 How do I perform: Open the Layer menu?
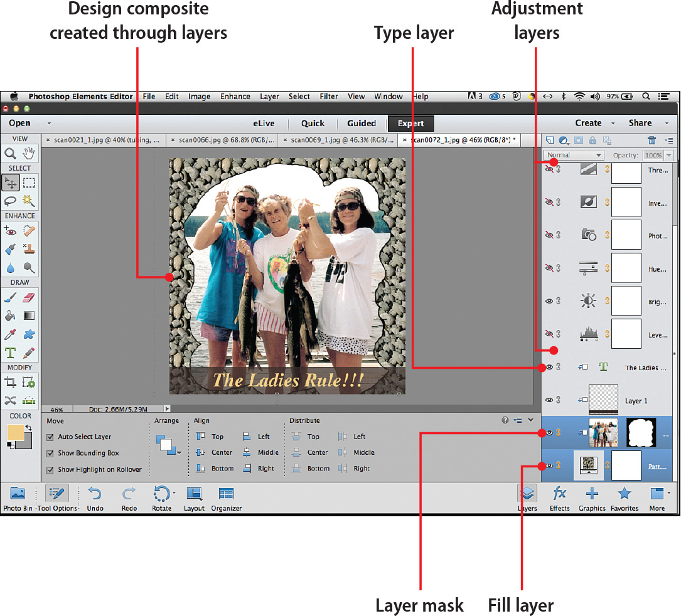coord(269,97)
